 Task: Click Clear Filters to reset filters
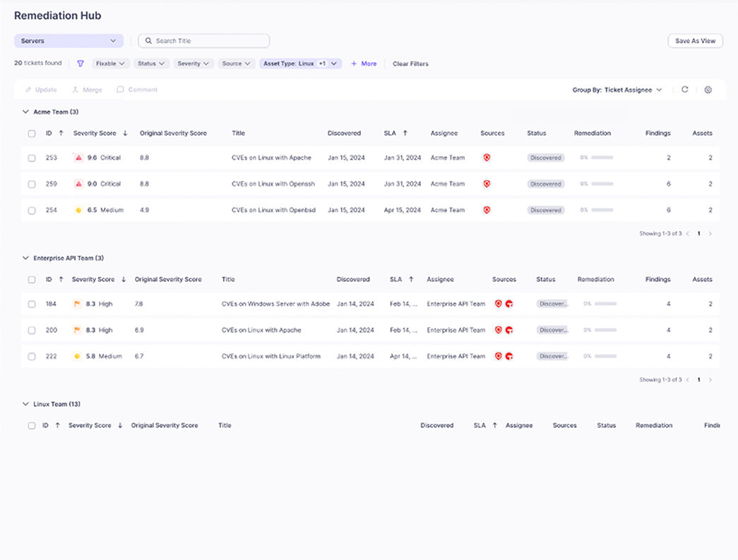[x=410, y=64]
